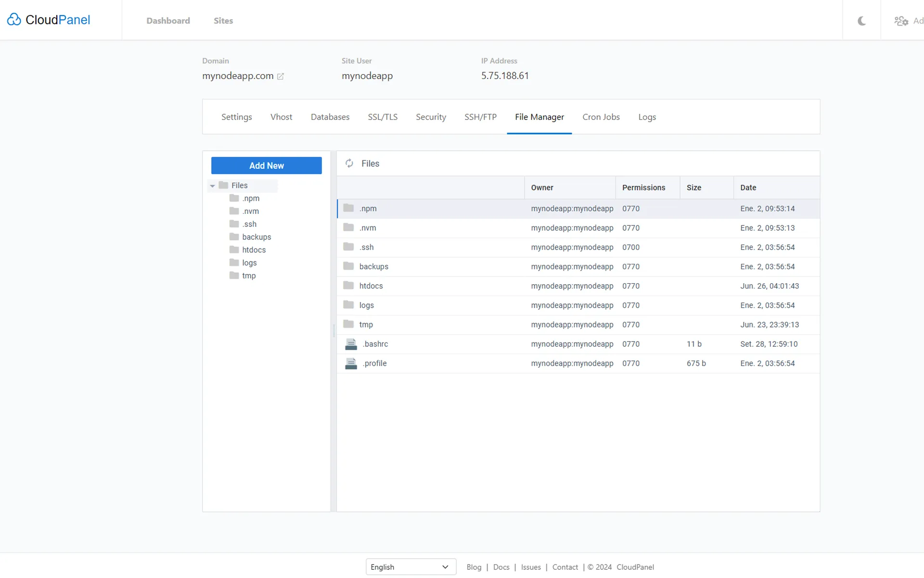Open Sites in top navigation
Image resolution: width=924 pixels, height=578 pixels.
coord(223,21)
